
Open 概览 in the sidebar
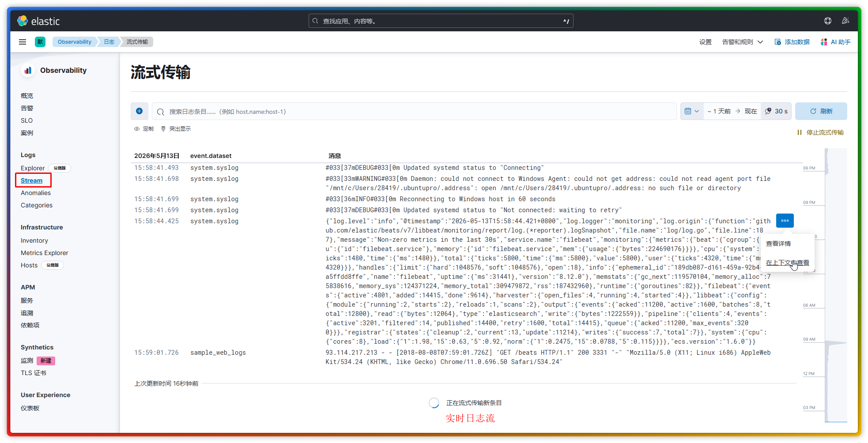click(27, 96)
